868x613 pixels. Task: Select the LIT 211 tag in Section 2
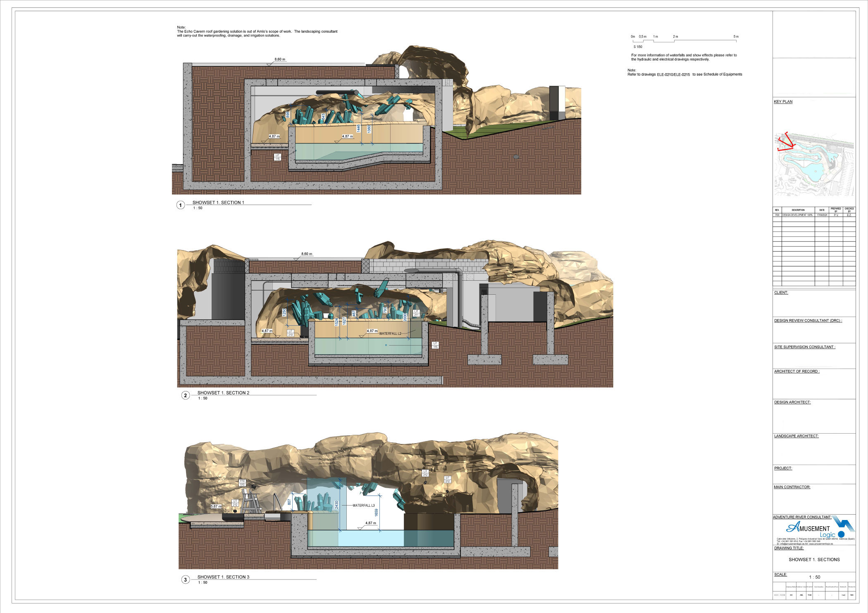click(416, 313)
